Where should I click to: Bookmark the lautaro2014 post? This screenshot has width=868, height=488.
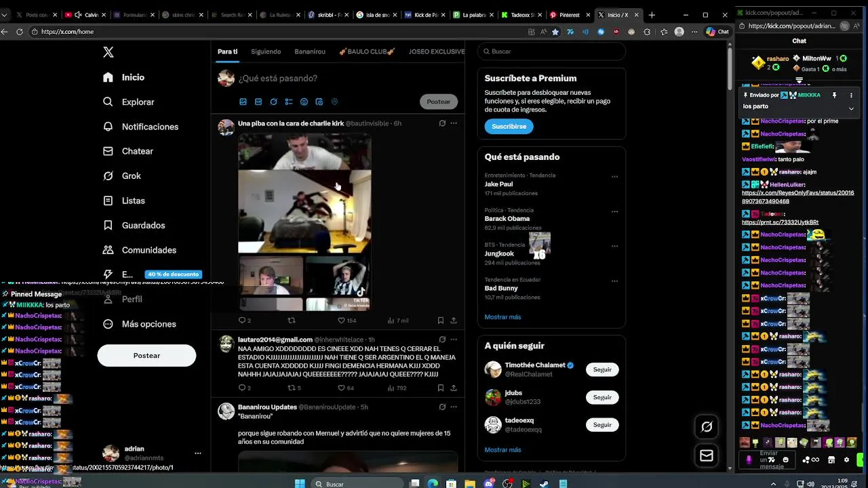(440, 388)
